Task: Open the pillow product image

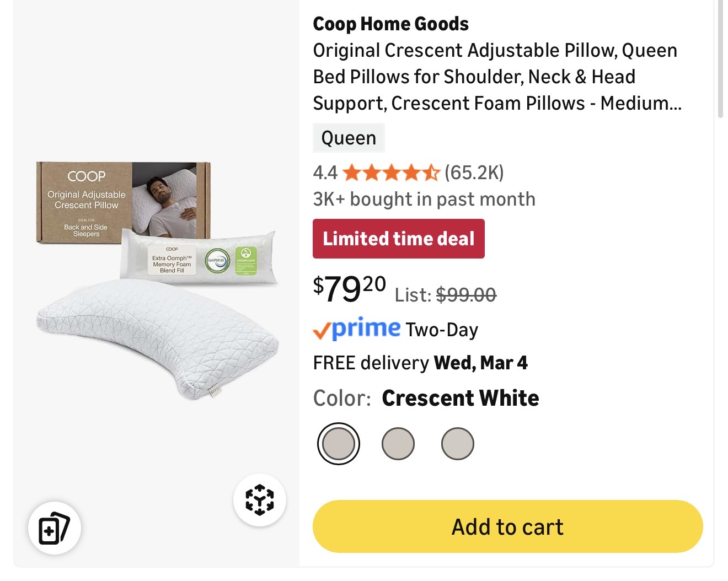Action: coord(157,281)
